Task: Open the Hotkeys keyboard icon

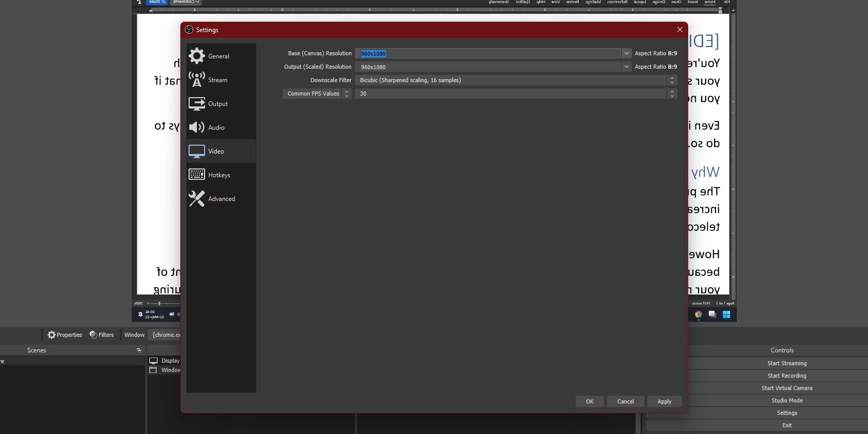Action: (197, 175)
